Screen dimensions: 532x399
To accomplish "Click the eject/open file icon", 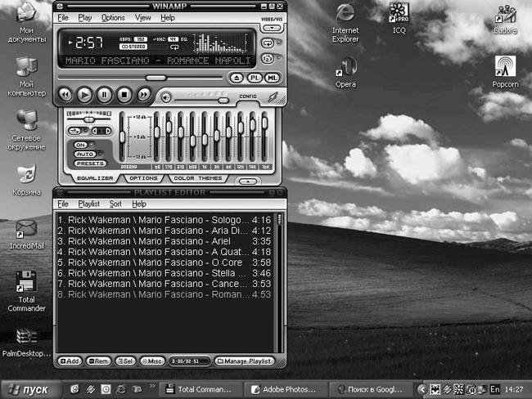I will tap(237, 78).
